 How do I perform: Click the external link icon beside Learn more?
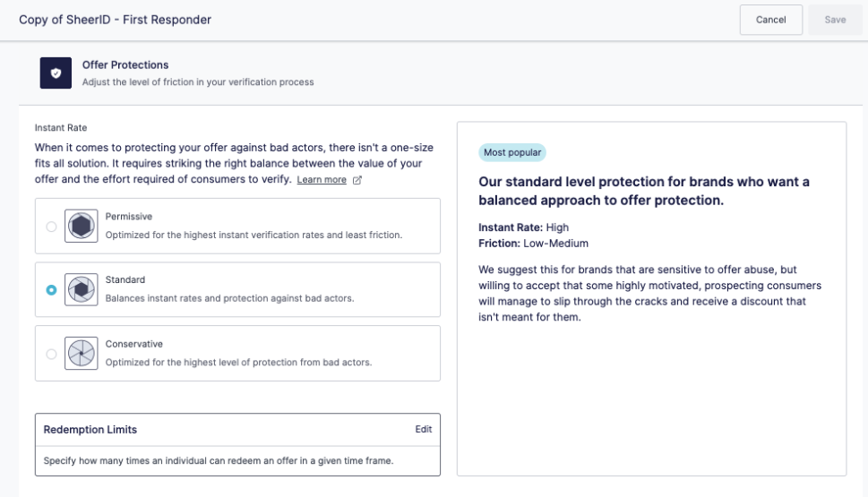[357, 180]
